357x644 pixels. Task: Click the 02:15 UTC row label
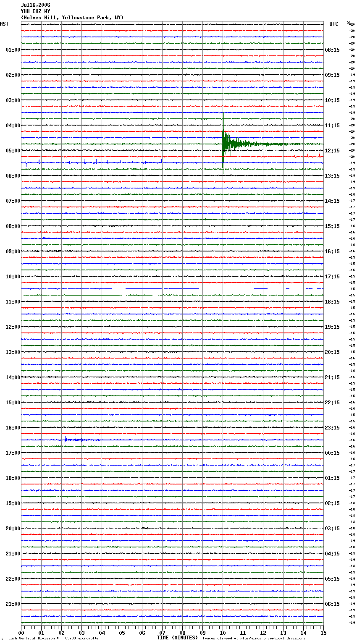click(332, 503)
